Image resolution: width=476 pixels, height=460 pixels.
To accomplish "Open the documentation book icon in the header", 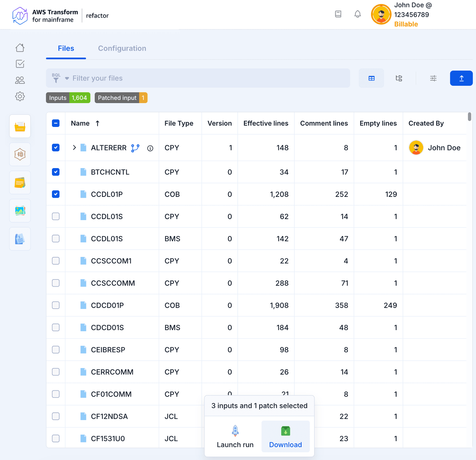I will click(338, 14).
